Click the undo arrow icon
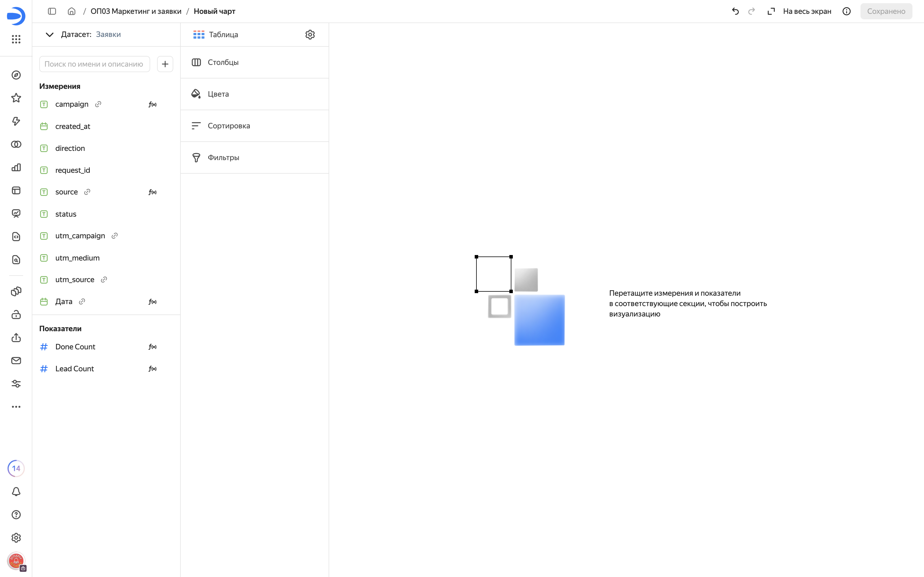 735,12
